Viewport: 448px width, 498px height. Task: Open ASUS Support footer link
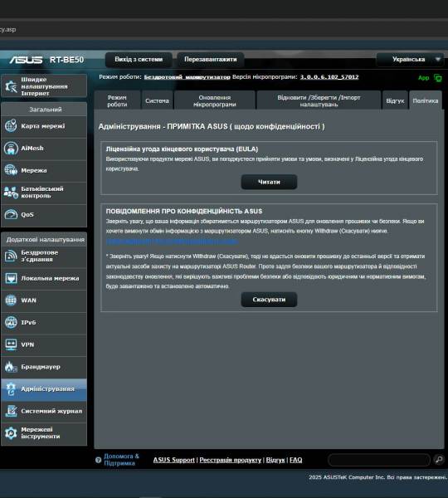pyautogui.click(x=173, y=460)
